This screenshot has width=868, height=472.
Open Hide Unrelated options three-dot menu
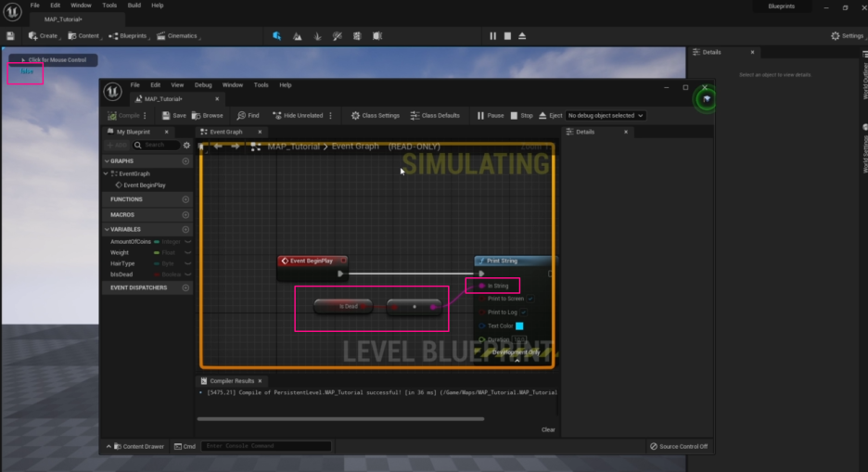[331, 116]
